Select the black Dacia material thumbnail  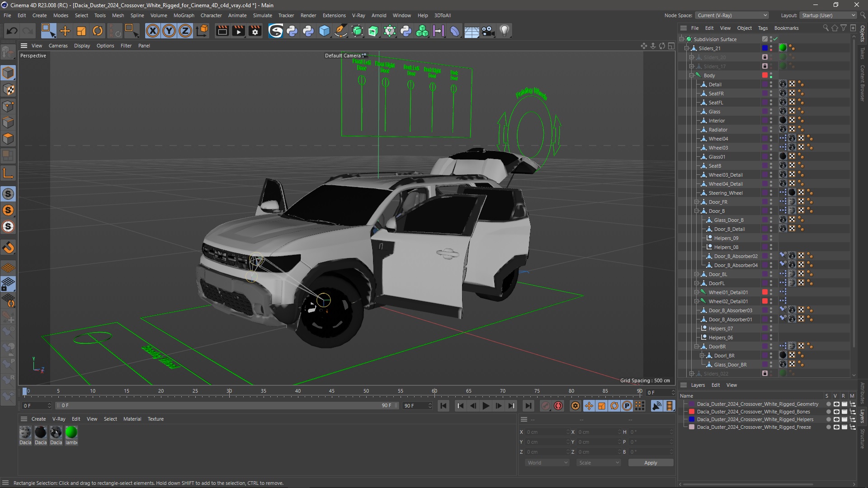coord(41,432)
